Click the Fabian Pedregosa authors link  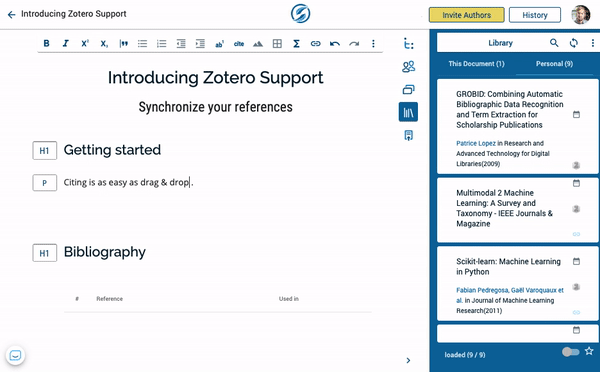510,295
